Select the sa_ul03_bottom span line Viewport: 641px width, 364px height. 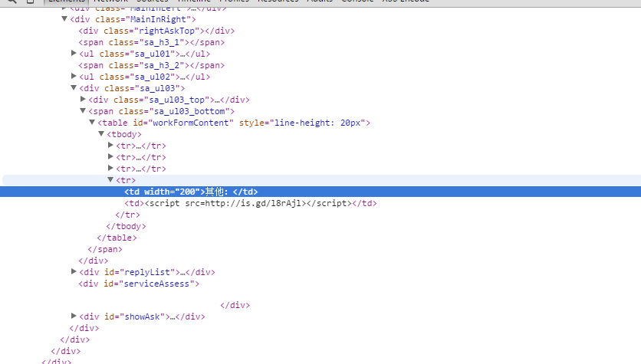162,111
